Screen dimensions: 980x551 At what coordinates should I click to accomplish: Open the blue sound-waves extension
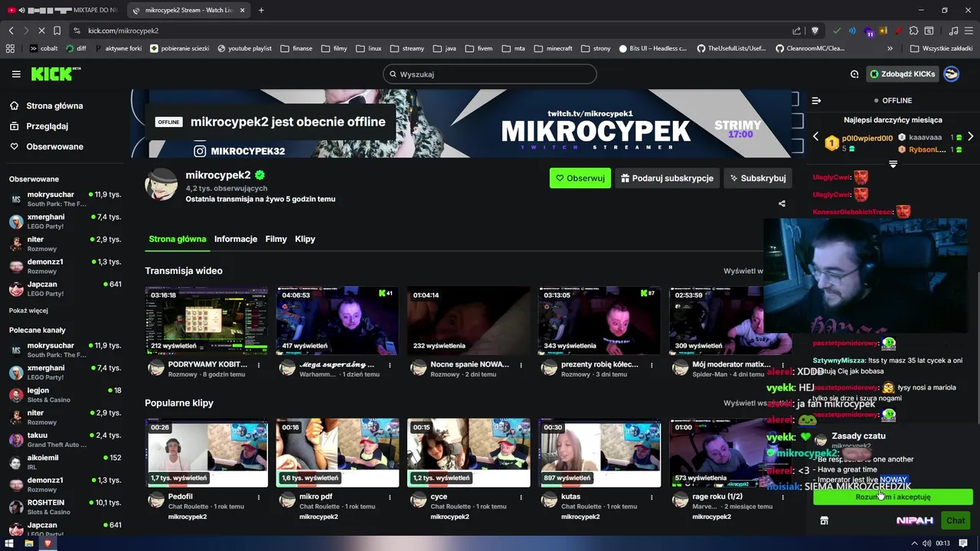[854, 31]
